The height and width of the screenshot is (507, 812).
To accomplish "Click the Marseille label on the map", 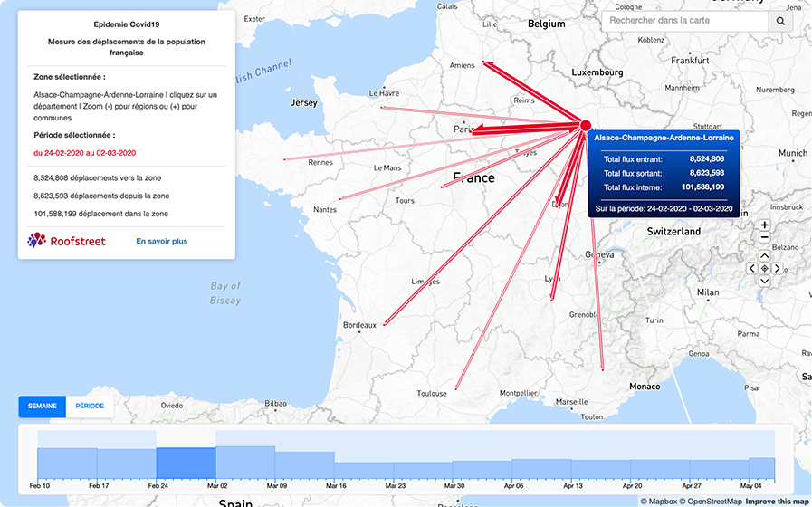I will click(x=572, y=402).
